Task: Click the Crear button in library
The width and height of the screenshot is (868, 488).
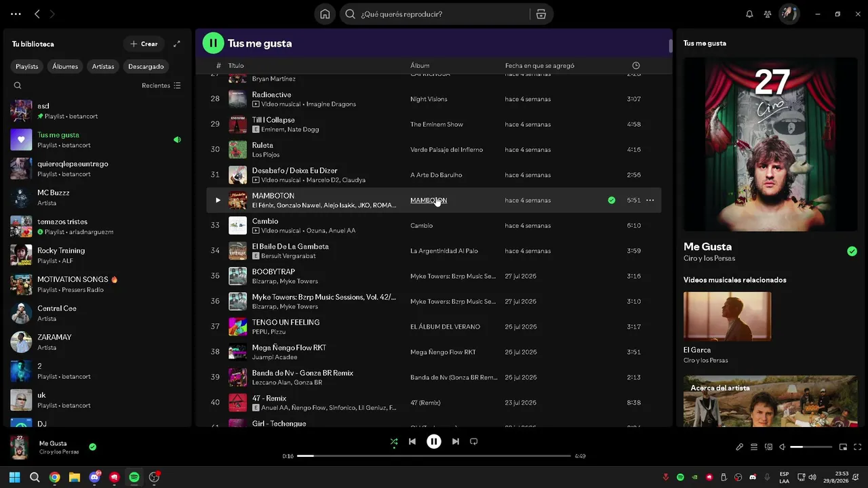Action: coord(144,44)
